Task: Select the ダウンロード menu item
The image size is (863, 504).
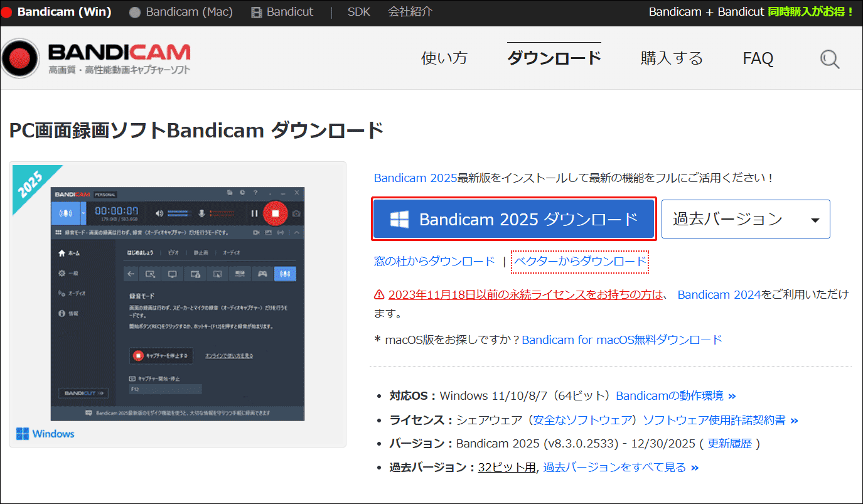Action: 554,58
